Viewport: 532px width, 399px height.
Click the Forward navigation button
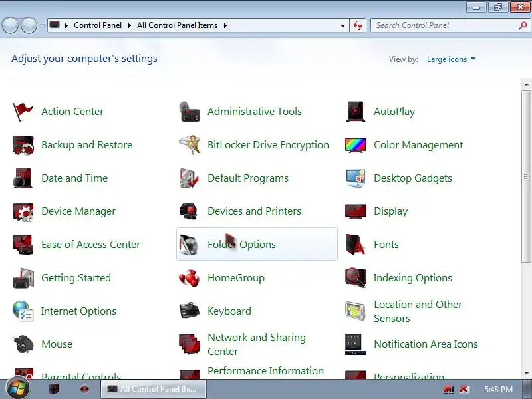(x=29, y=25)
